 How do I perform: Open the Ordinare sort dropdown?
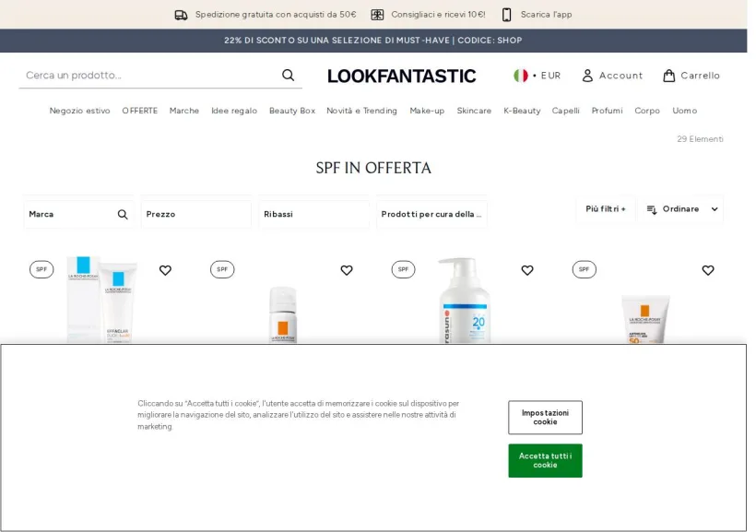[680, 209]
